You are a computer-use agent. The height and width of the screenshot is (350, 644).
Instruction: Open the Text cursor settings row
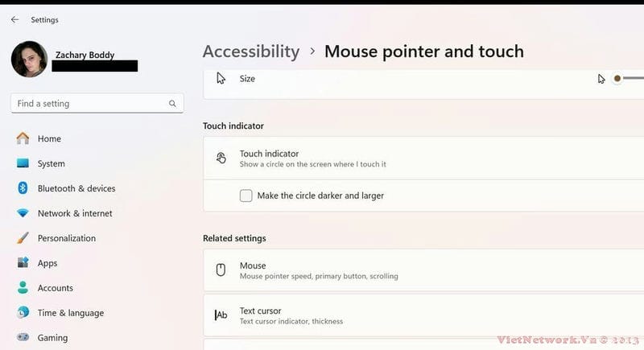click(x=423, y=315)
